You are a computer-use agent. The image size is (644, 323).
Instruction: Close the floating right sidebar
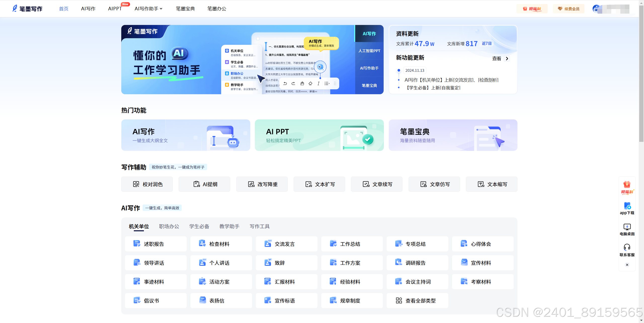point(627,265)
